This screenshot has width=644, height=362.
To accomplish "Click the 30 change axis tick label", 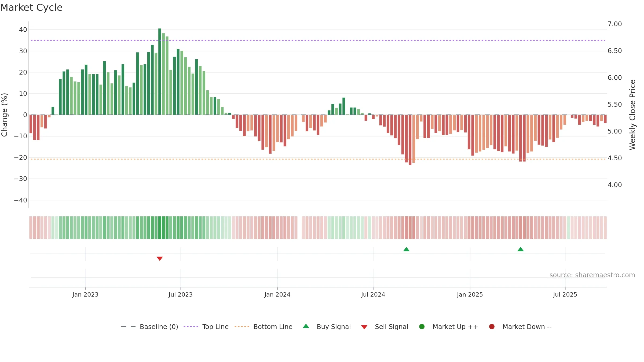I will (x=23, y=51).
